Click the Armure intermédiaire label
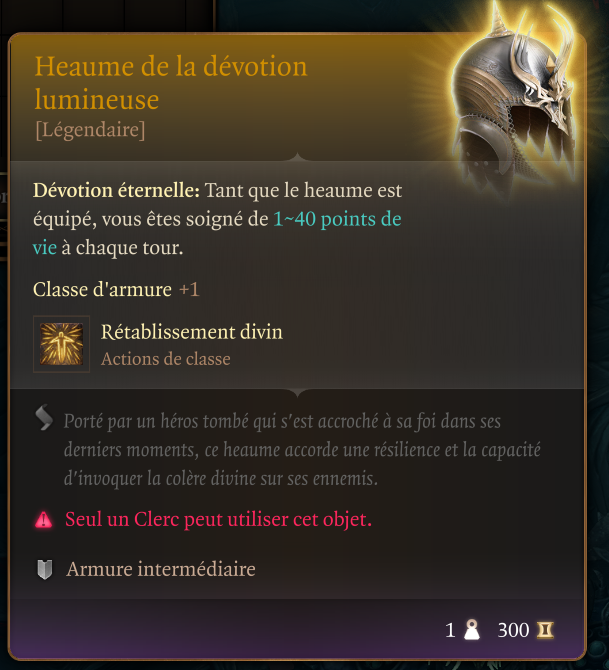This screenshot has width=609, height=670. (x=161, y=570)
